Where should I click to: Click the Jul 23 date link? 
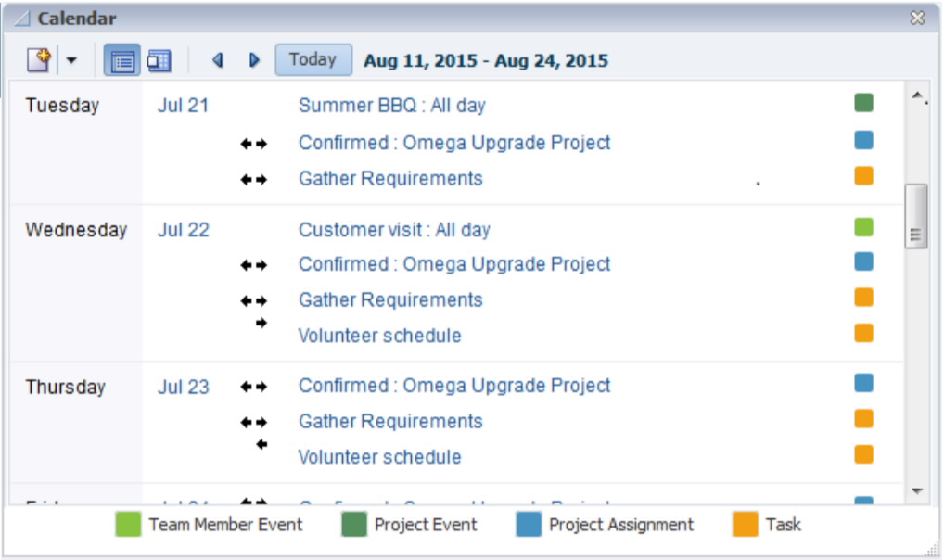coord(183,388)
